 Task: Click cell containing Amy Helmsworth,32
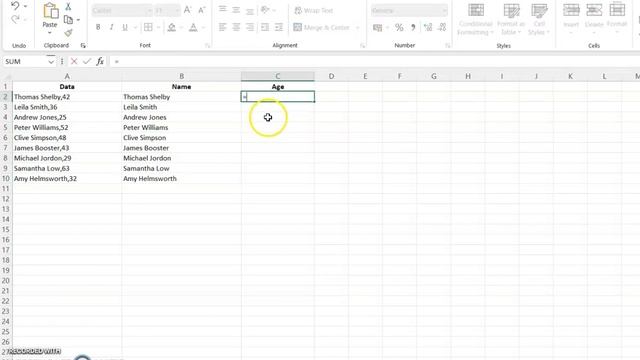[67, 178]
